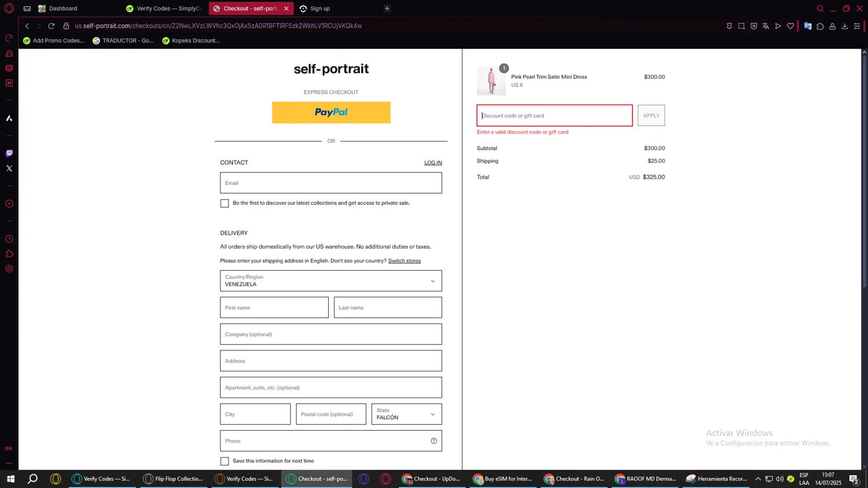Click the pinboard pin icon in address bar
The height and width of the screenshot is (488, 868).
[729, 26]
